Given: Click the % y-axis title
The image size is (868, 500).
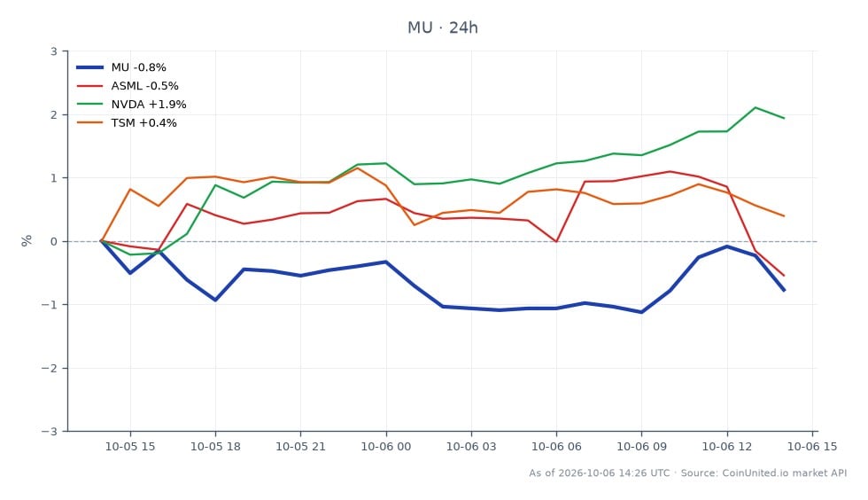Looking at the screenshot, I should click(x=27, y=240).
